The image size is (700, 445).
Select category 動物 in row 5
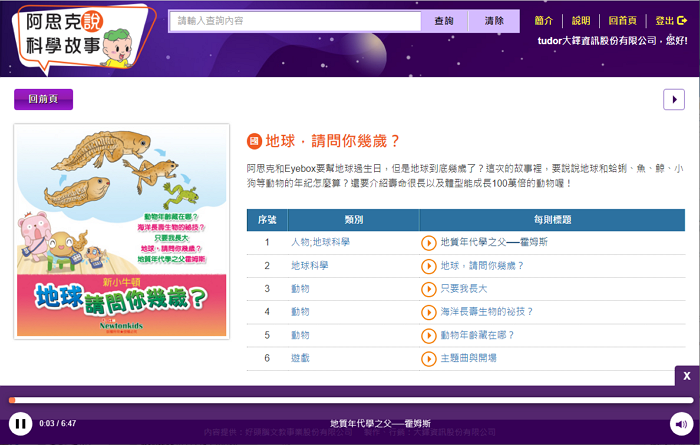pos(300,335)
